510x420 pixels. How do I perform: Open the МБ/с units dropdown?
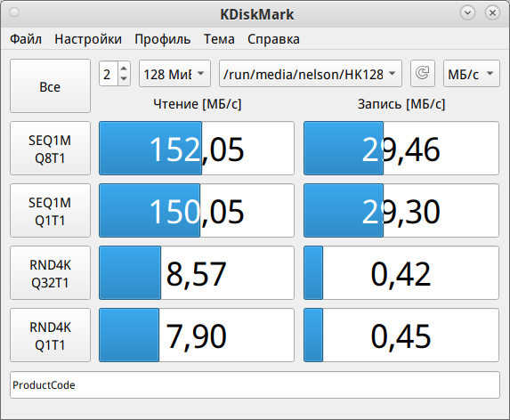coord(472,74)
